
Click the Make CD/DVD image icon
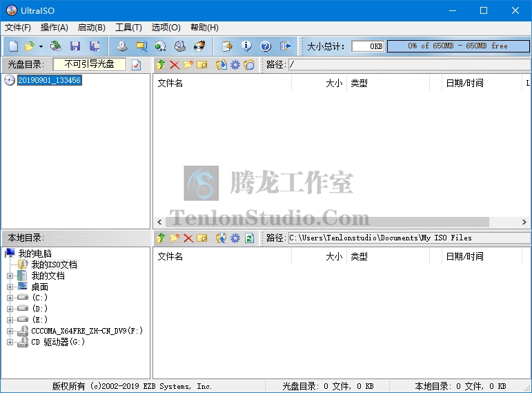122,46
